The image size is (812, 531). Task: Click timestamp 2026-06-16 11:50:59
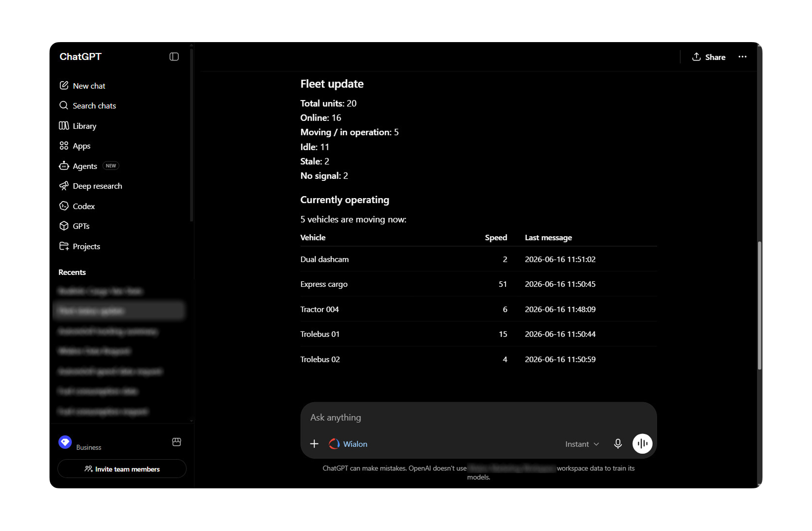pyautogui.click(x=560, y=359)
